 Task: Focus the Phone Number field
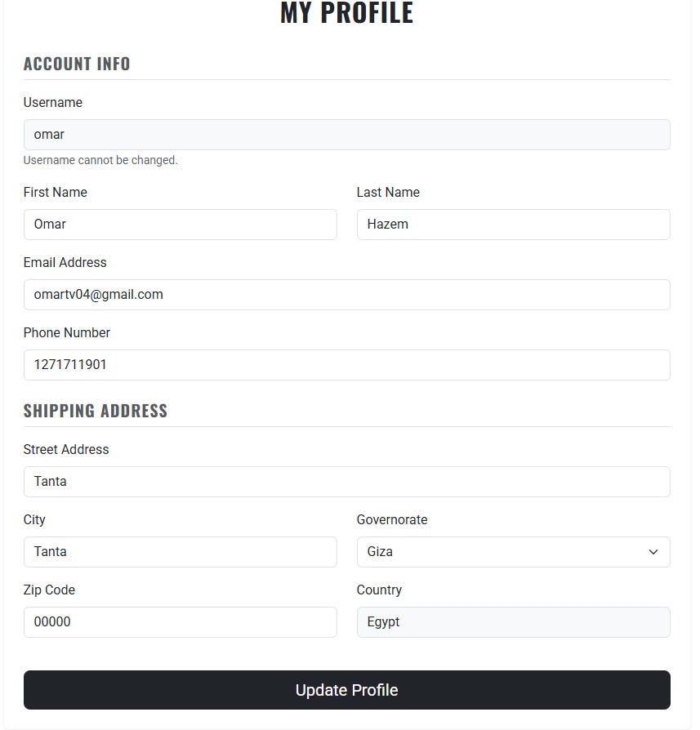(346, 365)
